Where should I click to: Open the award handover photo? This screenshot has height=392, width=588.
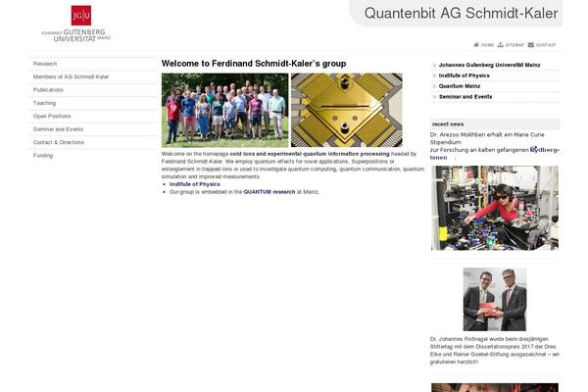click(495, 299)
